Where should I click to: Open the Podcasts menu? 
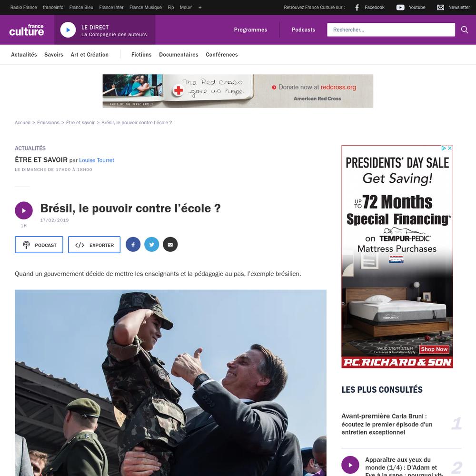[303, 30]
